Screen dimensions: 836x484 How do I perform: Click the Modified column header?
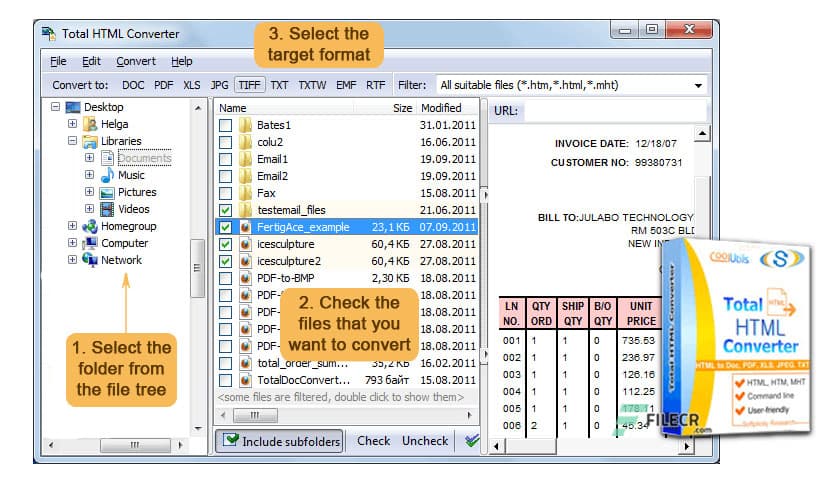point(447,108)
